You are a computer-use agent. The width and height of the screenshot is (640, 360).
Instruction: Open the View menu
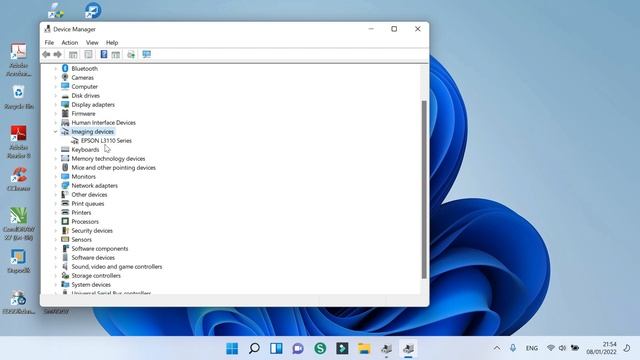pos(92,42)
